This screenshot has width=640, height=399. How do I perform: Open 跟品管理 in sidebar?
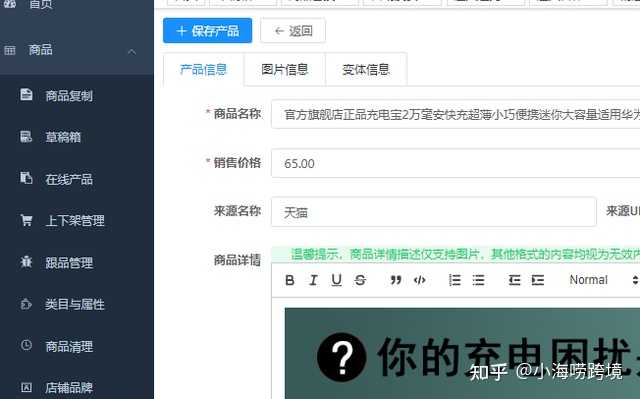coord(69,263)
